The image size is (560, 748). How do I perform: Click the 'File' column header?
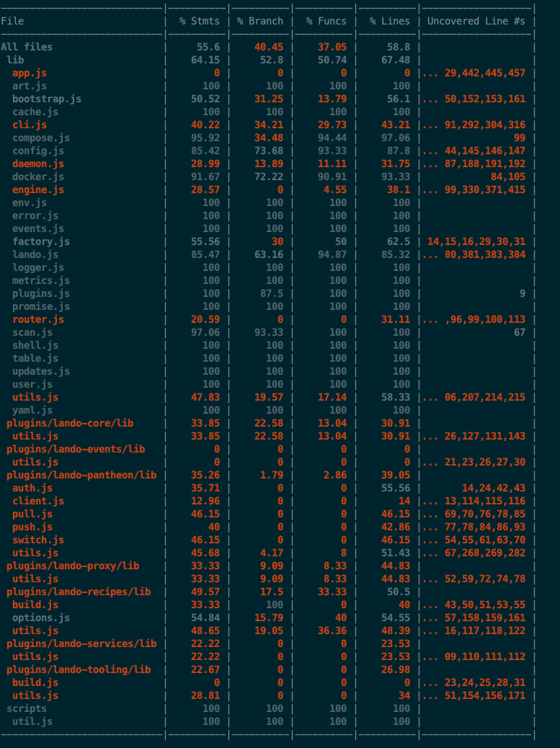(12, 21)
